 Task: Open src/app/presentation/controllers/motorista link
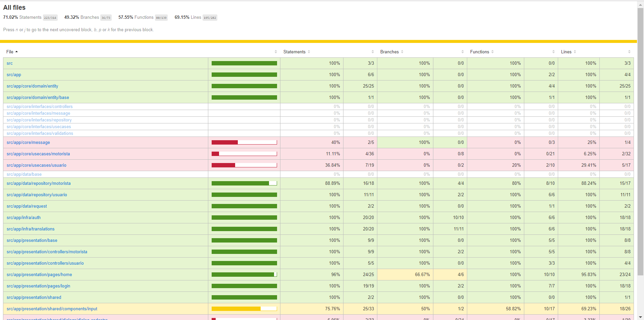click(x=47, y=252)
